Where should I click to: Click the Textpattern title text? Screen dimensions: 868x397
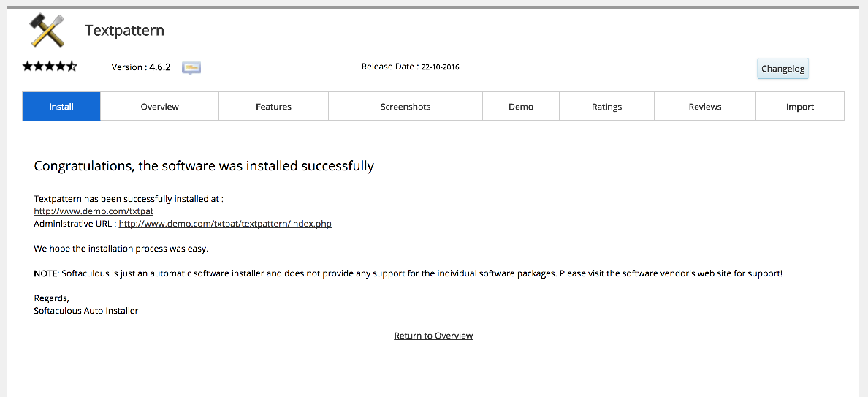click(x=124, y=30)
